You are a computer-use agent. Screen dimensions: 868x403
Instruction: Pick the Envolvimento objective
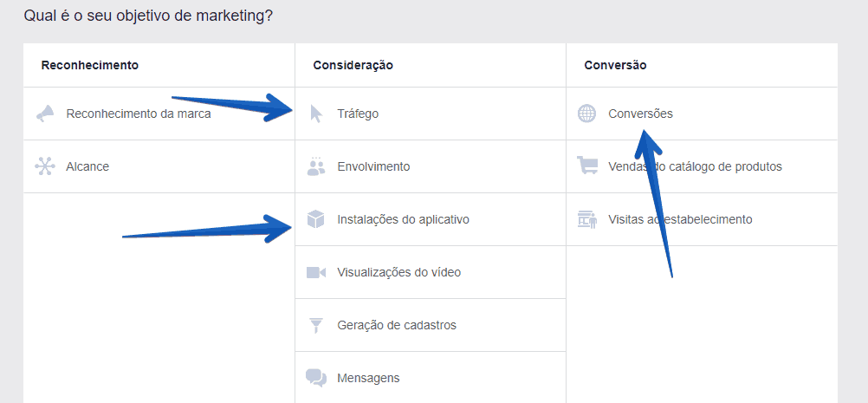[x=431, y=166]
